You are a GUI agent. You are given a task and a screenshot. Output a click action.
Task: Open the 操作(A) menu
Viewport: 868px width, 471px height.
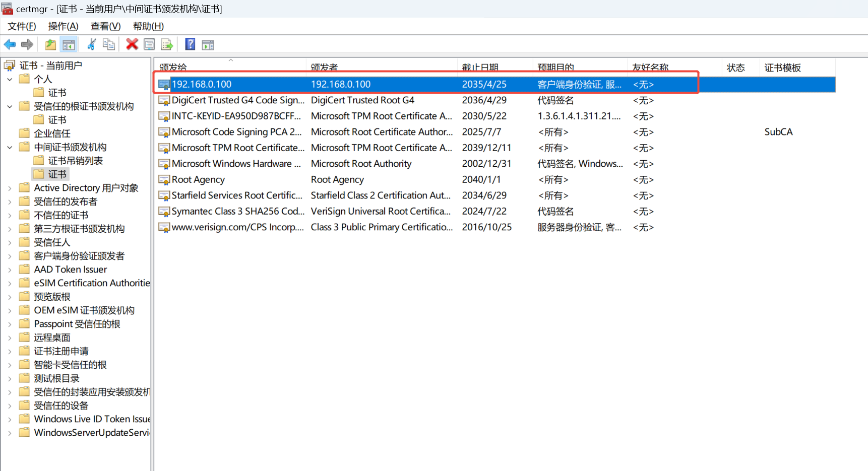click(63, 26)
